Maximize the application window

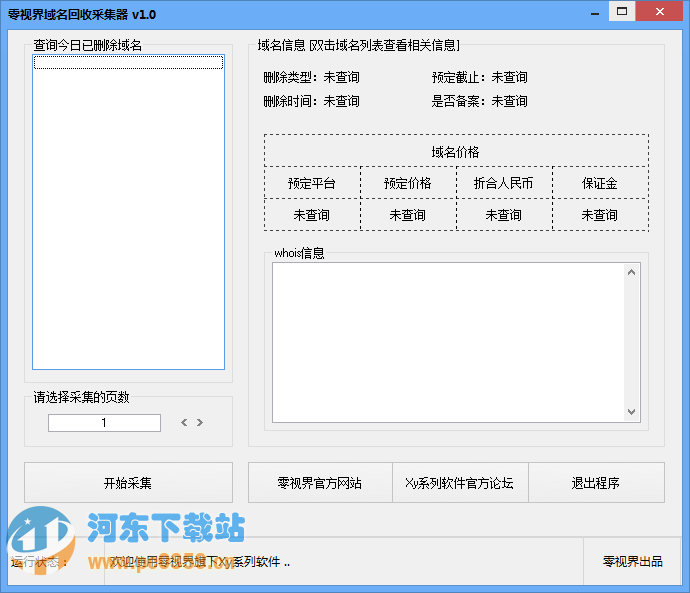tap(622, 11)
